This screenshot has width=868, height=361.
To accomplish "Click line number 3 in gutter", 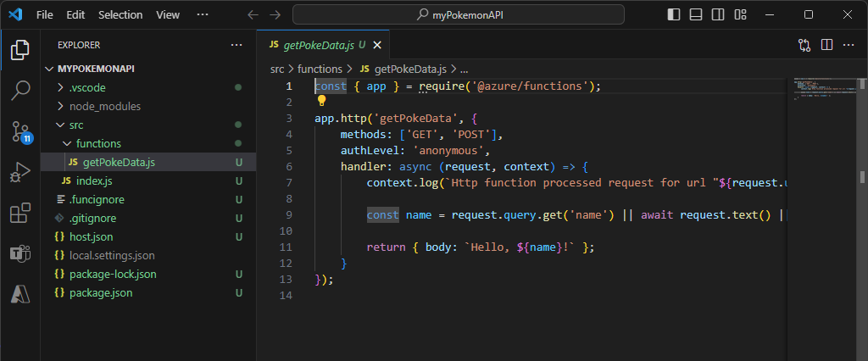I will pyautogui.click(x=288, y=119).
